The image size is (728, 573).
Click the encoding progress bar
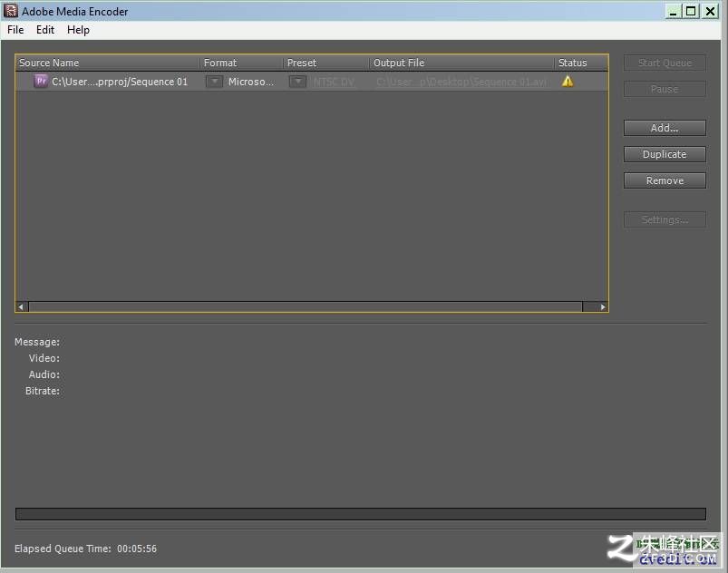(x=360, y=513)
